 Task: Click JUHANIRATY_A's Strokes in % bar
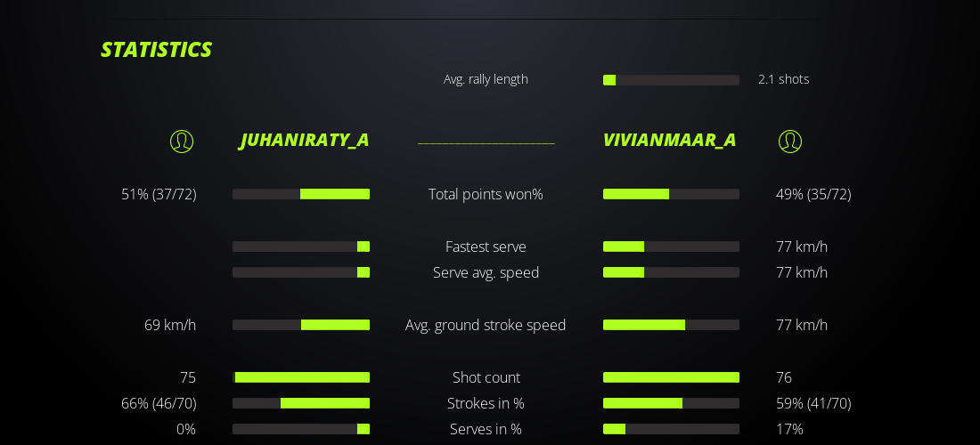coord(301,403)
